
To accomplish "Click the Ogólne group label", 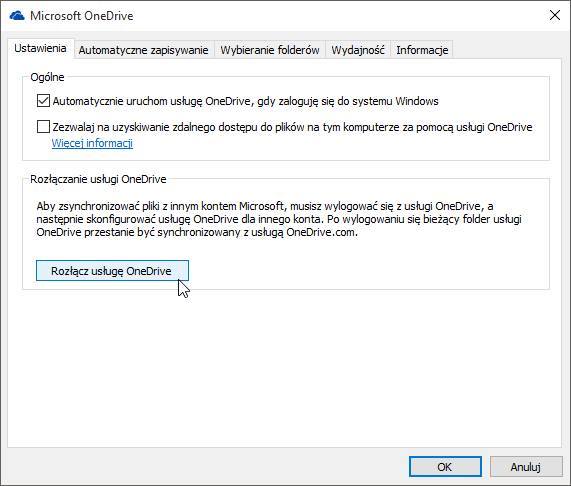I will tap(47, 77).
